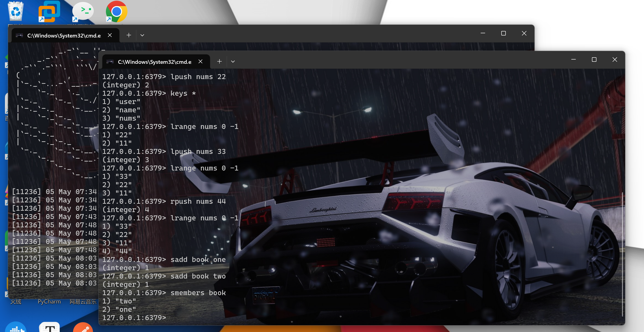Click the tab icon of the back terminal
644x332 pixels.
click(19, 35)
